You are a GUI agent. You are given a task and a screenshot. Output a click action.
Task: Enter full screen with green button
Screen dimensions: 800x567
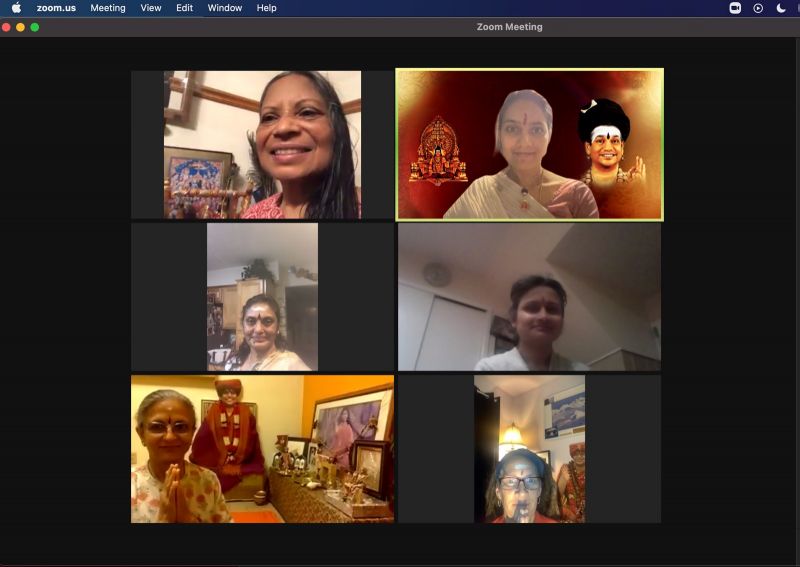35,27
